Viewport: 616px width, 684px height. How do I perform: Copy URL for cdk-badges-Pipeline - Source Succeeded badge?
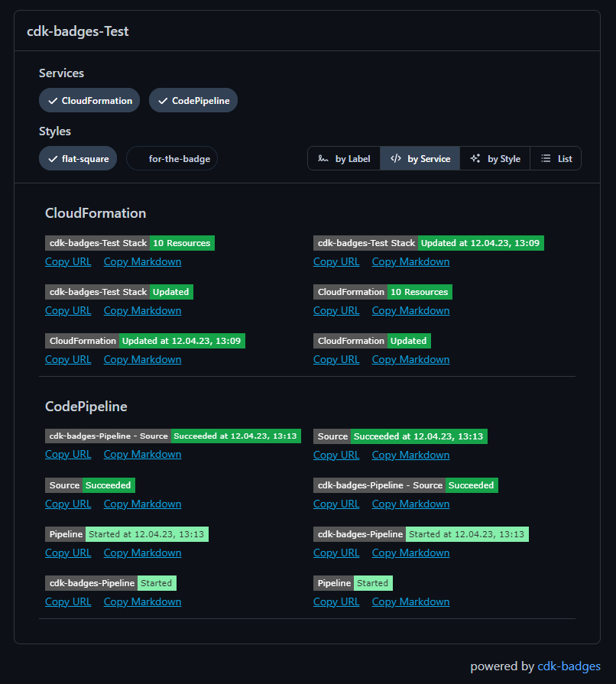(336, 504)
